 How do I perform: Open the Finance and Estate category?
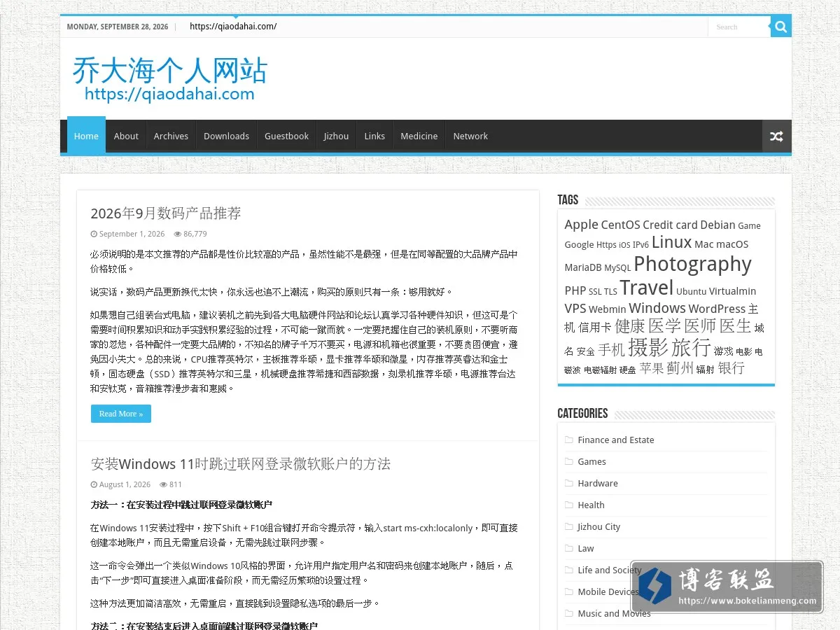616,440
